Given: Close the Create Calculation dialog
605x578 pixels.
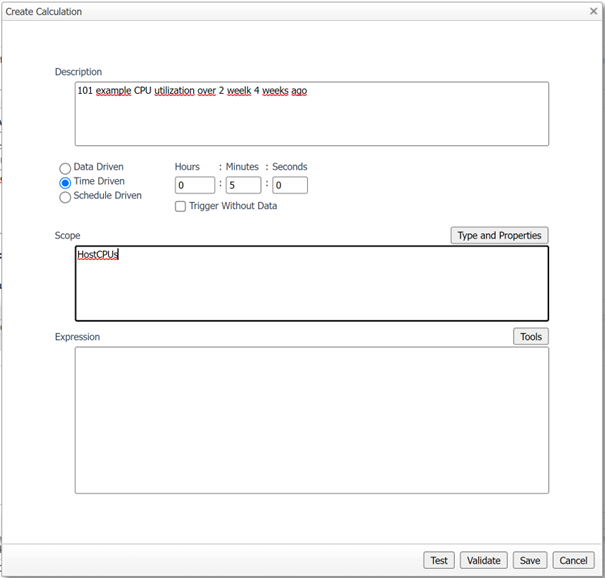Looking at the screenshot, I should click(x=593, y=11).
